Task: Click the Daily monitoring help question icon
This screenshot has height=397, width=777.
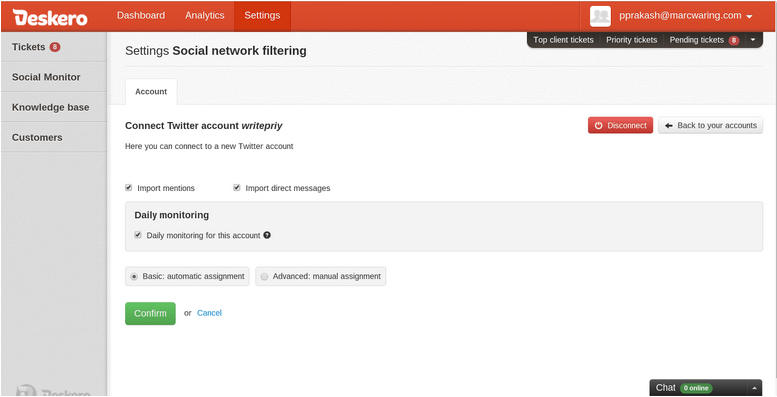Action: pos(267,235)
